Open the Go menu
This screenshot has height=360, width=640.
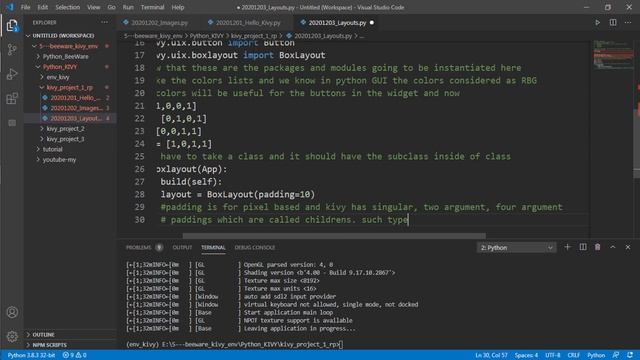tap(111, 7)
